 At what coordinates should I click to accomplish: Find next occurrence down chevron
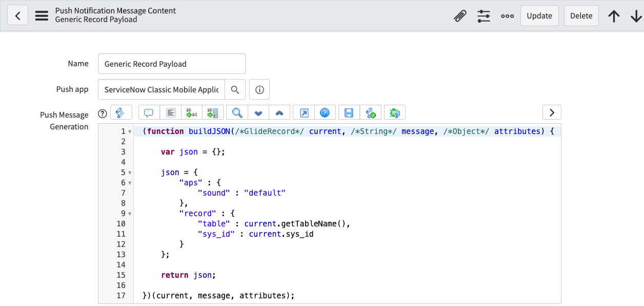click(258, 112)
